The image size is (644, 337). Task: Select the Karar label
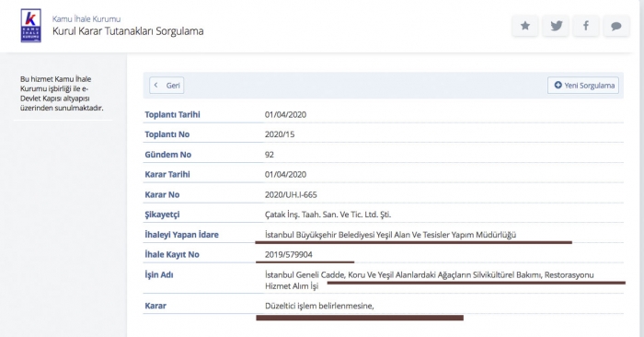pyautogui.click(x=155, y=306)
